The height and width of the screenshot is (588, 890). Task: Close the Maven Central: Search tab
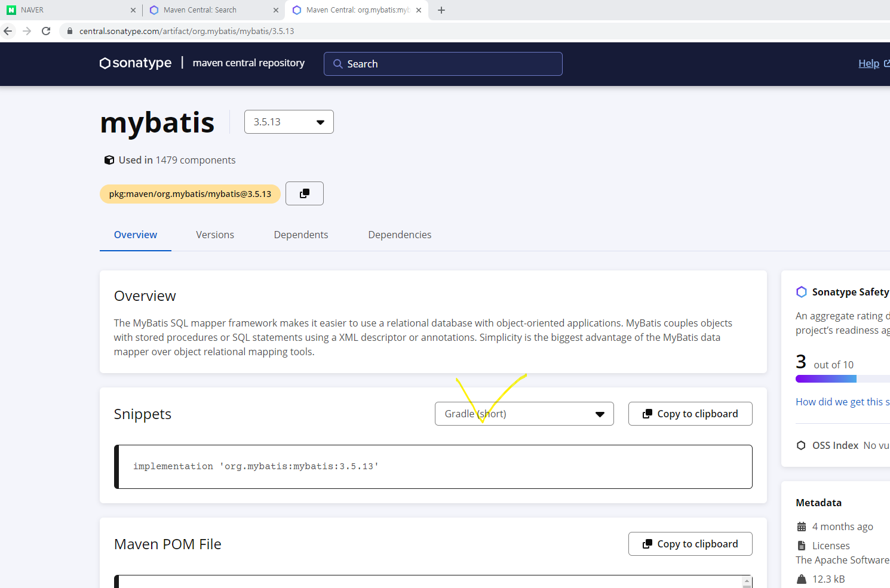(275, 10)
